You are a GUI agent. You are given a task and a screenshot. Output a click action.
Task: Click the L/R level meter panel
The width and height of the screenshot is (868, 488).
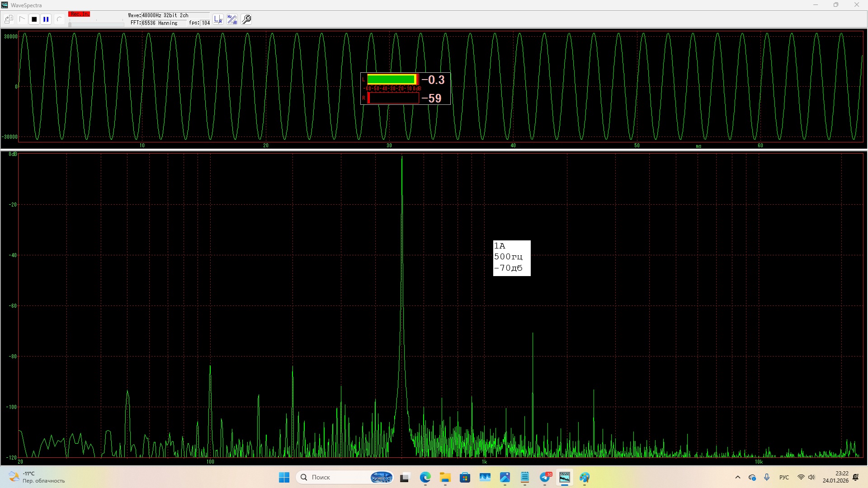point(405,89)
